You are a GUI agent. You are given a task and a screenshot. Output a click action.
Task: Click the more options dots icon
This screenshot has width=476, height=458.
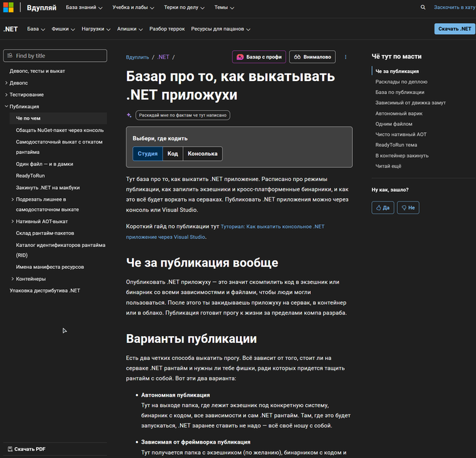tap(345, 56)
